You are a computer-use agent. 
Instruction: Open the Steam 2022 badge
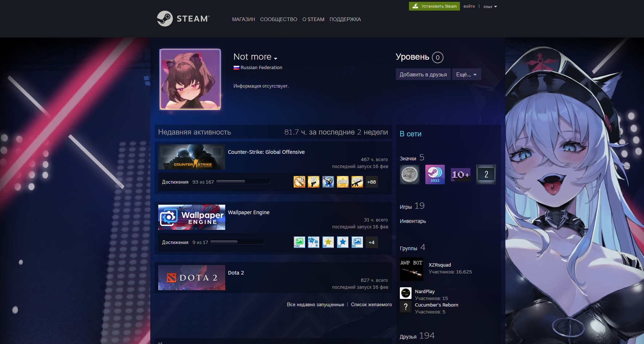pos(435,175)
